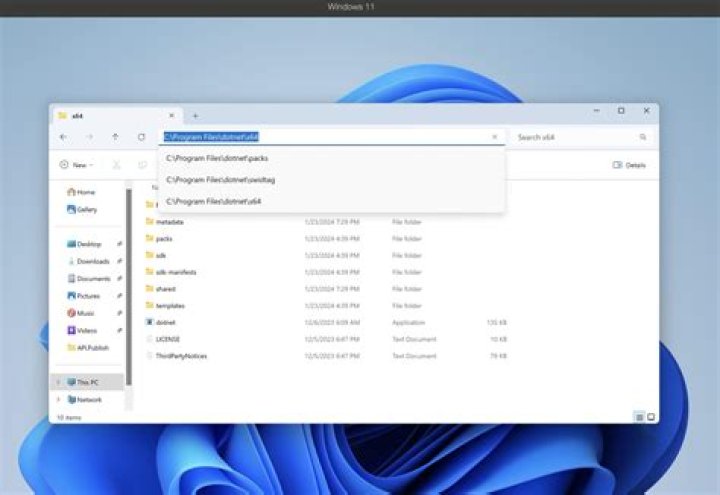
Task: Expand the This PC tree node
Action: tap(58, 382)
